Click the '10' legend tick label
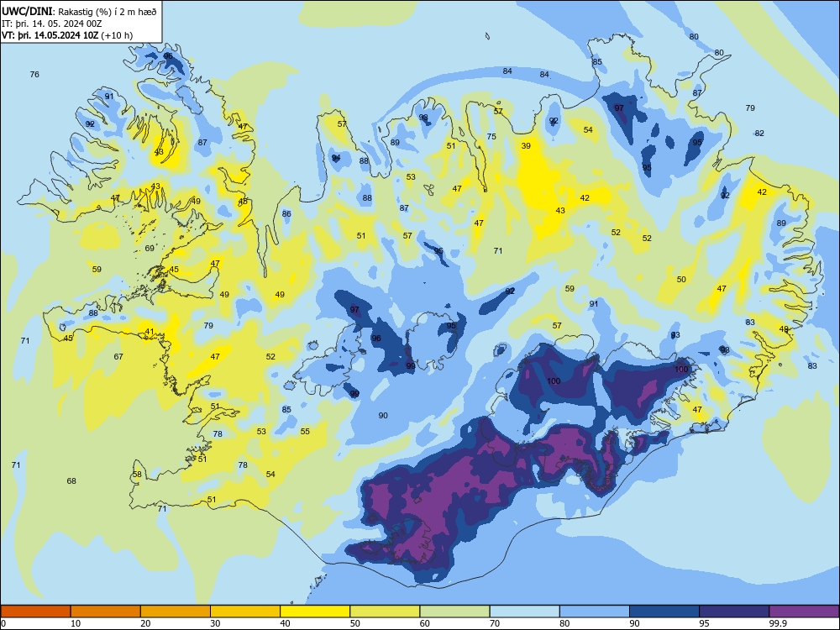840x630 pixels. [76, 623]
